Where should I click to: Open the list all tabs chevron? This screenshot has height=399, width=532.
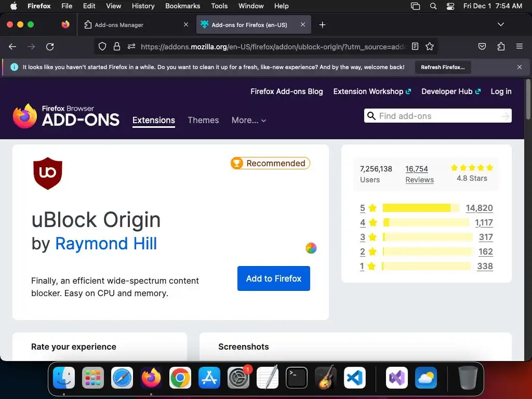tap(500, 24)
